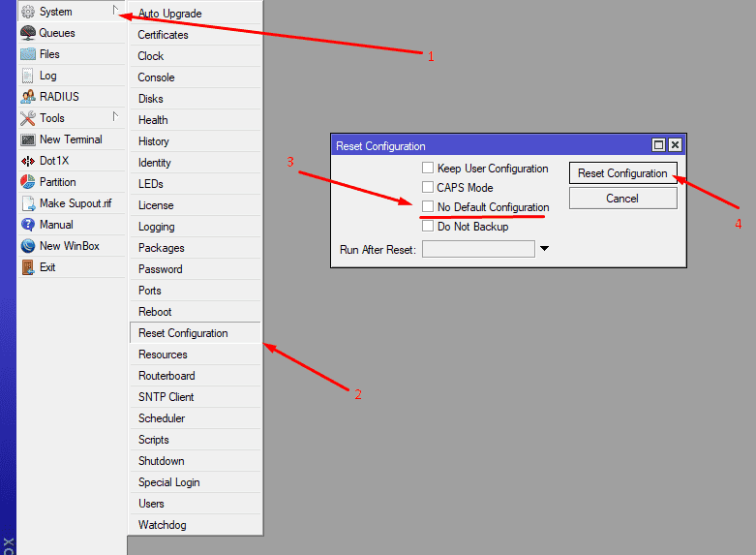Expand the Tools submenu arrow
756x555 pixels.
pyautogui.click(x=115, y=116)
